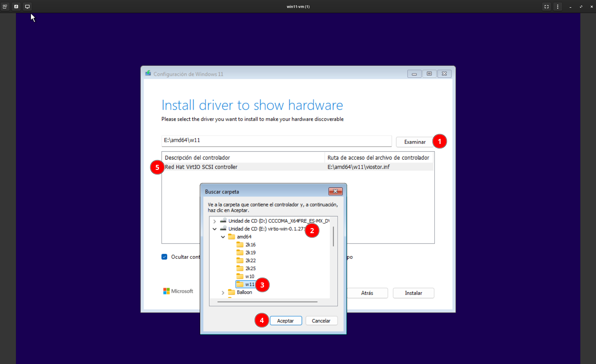596x364 pixels.
Task: Expand the Balloon folder node
Action: click(223, 293)
